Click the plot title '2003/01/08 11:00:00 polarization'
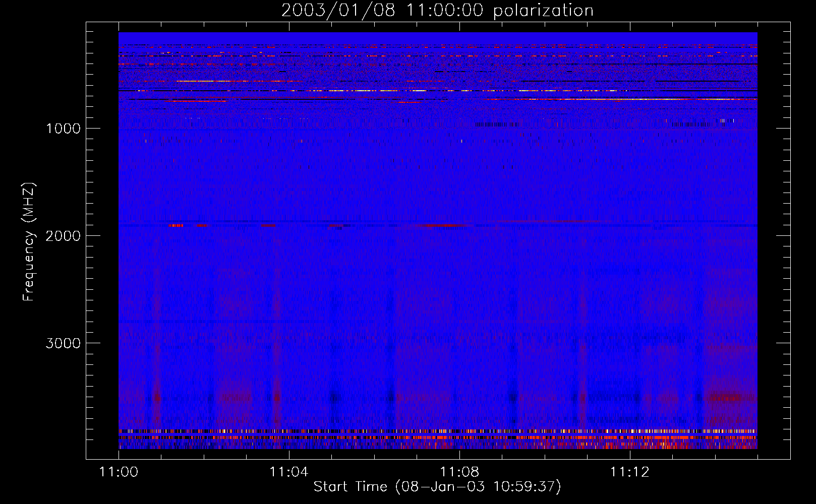 437,11
